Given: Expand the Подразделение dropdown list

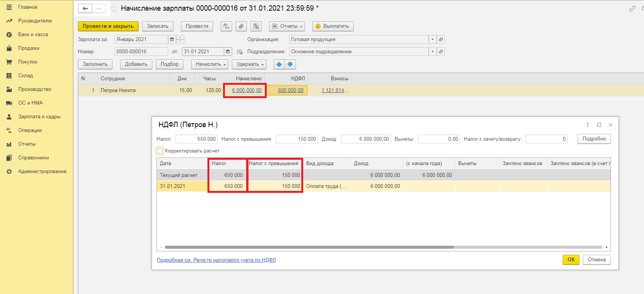Looking at the screenshot, I should click(x=432, y=52).
